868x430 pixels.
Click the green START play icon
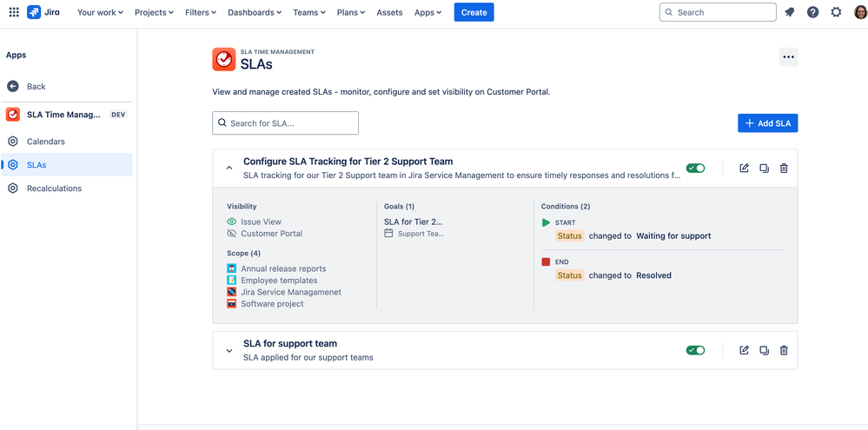point(546,222)
